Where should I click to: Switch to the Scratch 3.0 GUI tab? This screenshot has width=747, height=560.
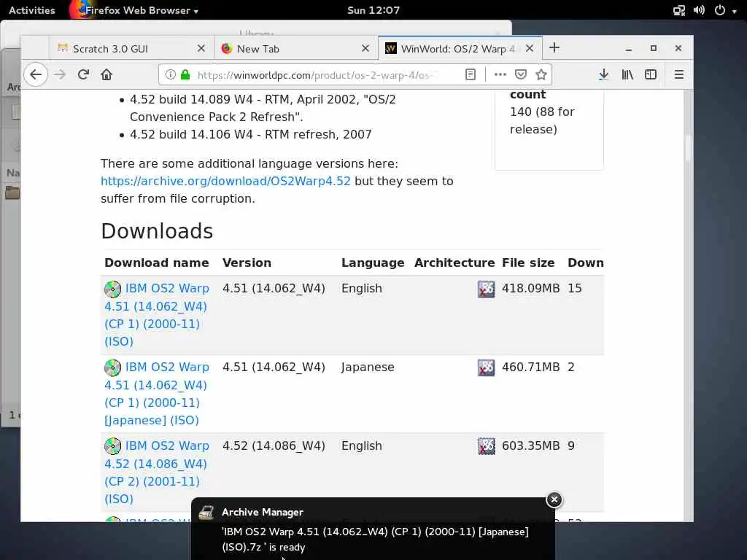point(131,49)
